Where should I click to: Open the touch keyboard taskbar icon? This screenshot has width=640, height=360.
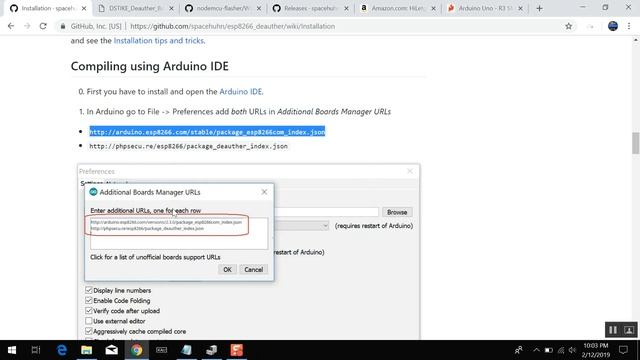(x=162, y=350)
